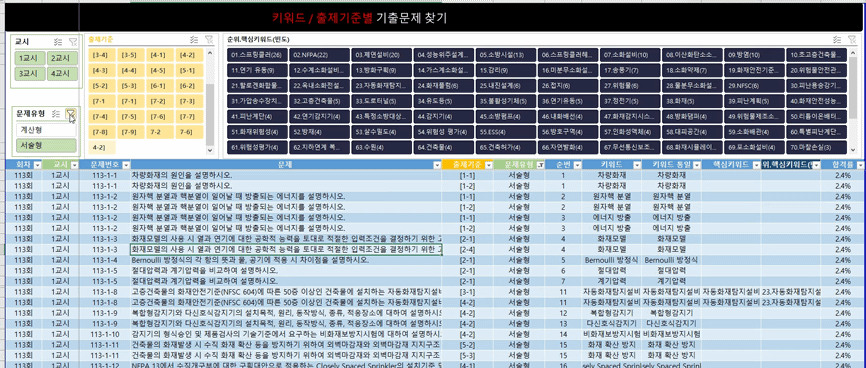Click the 키워드 / 출제기준별 기출문제 찾기 title
Viewport: 866px width, 368px height.
[x=359, y=18]
